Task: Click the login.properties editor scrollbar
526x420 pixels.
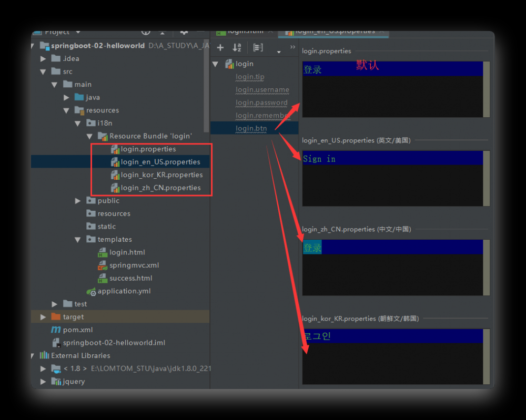Action: [487, 89]
